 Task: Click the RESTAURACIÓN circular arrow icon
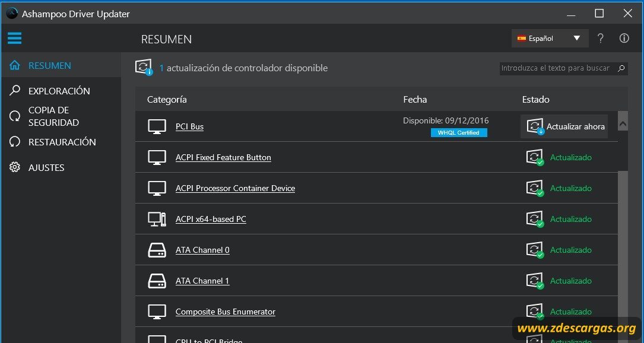[x=15, y=142]
